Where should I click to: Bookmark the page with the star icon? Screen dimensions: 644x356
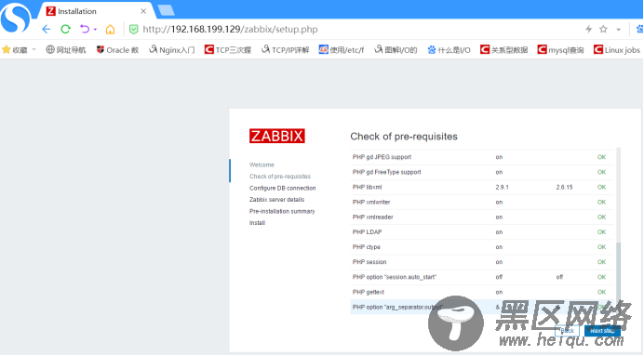click(603, 29)
